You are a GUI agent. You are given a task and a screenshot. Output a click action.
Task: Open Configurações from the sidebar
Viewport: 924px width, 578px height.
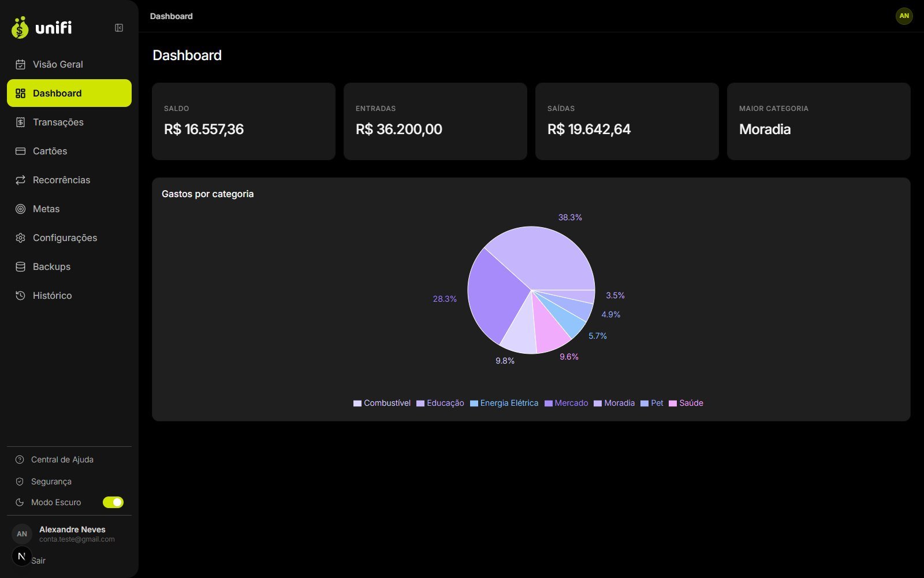coord(69,238)
